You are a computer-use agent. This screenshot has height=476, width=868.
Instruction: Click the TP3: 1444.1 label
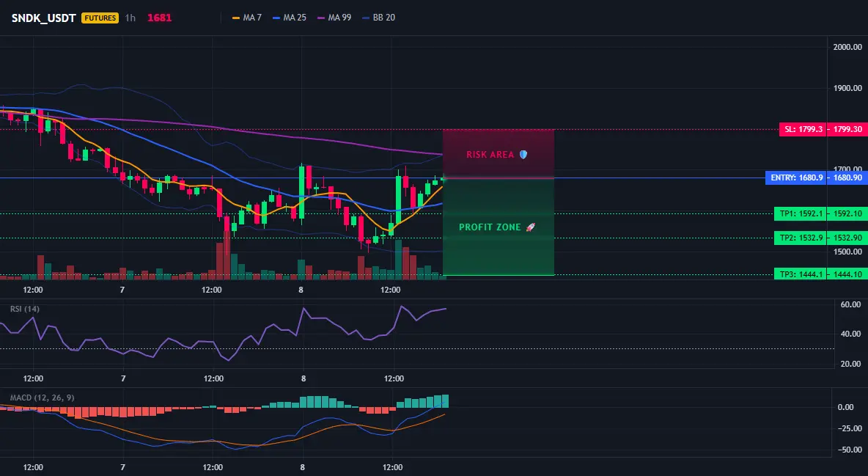[x=801, y=274]
